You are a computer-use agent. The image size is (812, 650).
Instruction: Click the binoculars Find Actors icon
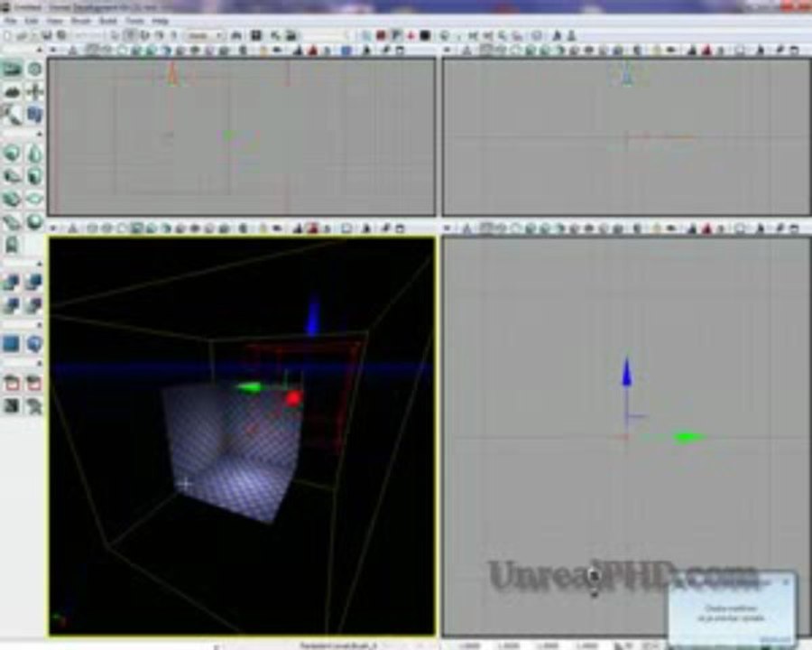pos(235,36)
